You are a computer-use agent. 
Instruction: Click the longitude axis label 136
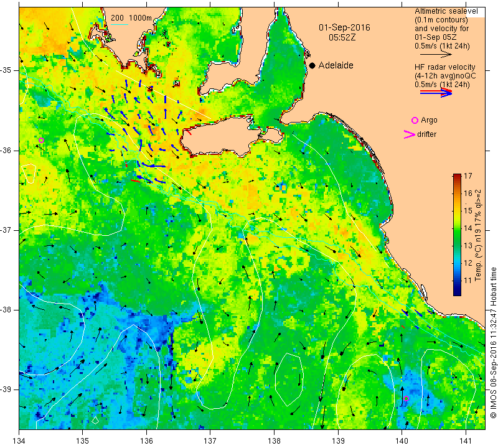(146, 441)
